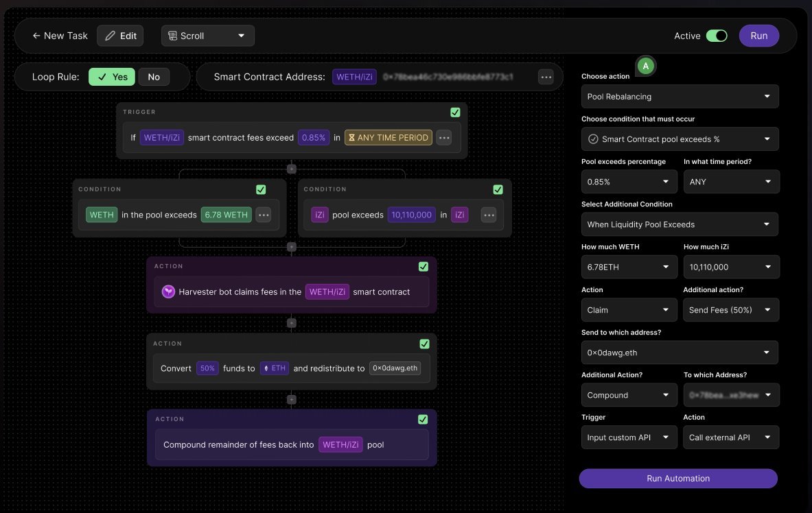Open the Pool Rebalancing action dropdown
812x513 pixels.
click(x=679, y=96)
